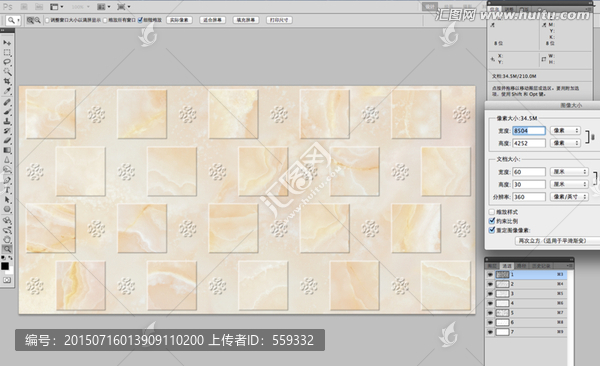
Task: Select the Quick Selection tool
Action: [x=7, y=72]
